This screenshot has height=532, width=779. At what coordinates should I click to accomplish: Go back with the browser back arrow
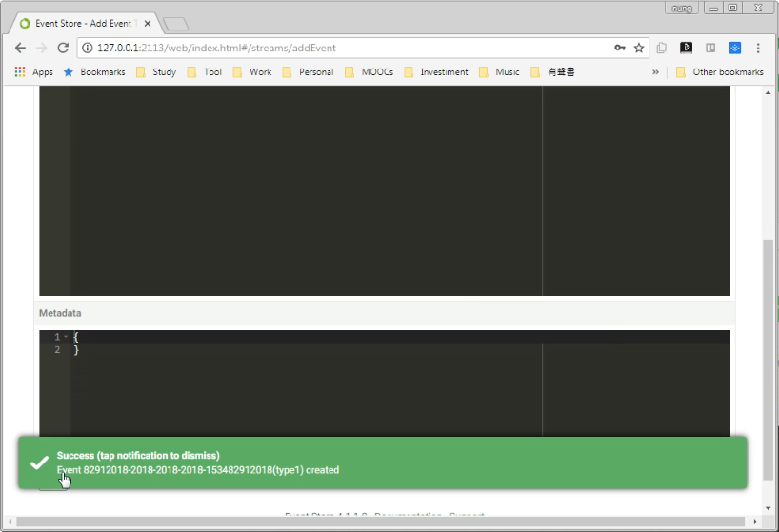pyautogui.click(x=20, y=48)
